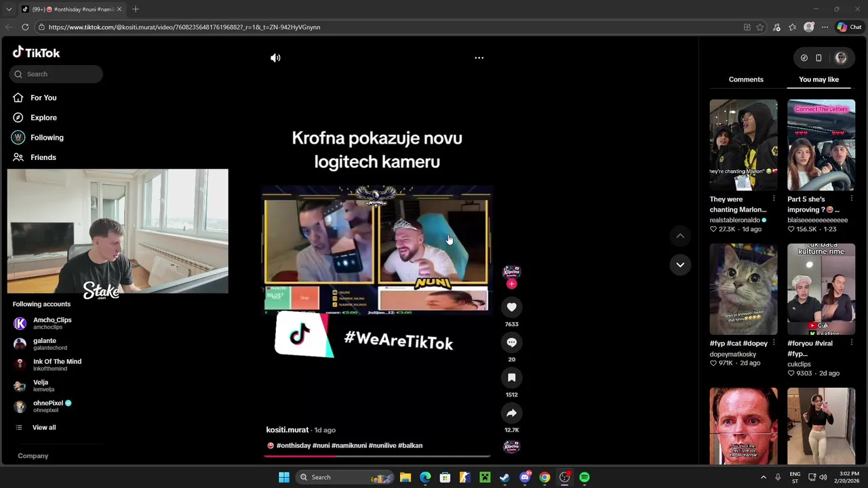This screenshot has height=488, width=868.
Task: Open a new browser tab
Action: [x=136, y=9]
